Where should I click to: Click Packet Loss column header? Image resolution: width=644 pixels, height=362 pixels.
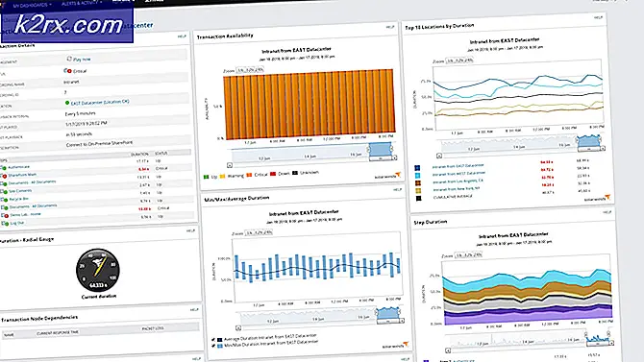[x=153, y=328]
